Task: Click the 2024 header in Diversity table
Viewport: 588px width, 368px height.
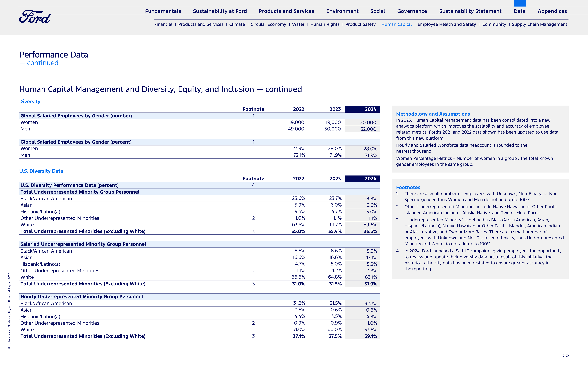Action: [362, 109]
